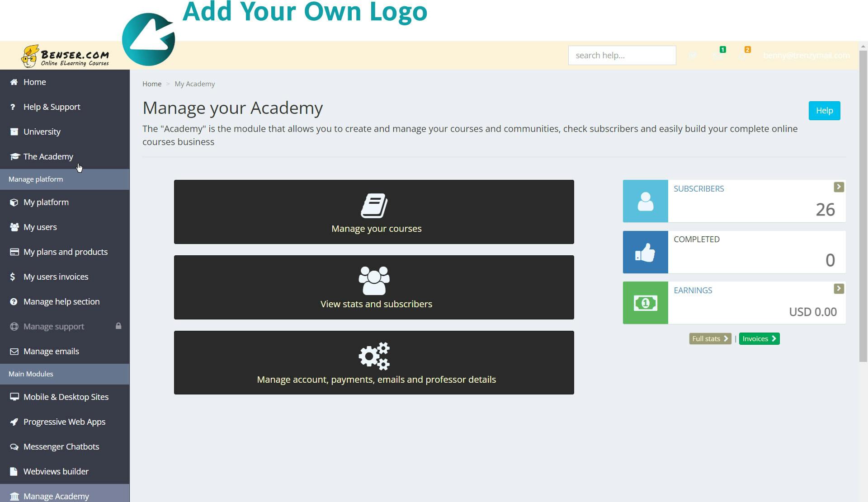Click lock icon beside Manage support

tap(118, 326)
